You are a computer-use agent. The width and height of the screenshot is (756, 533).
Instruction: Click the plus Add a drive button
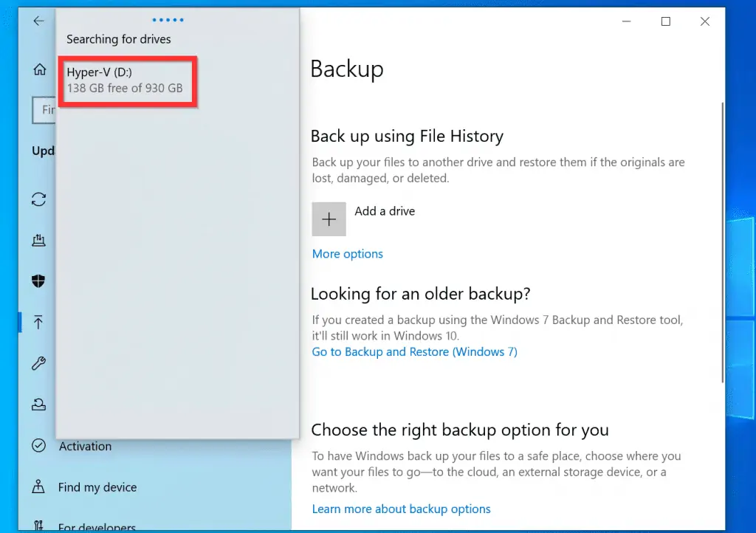(329, 219)
